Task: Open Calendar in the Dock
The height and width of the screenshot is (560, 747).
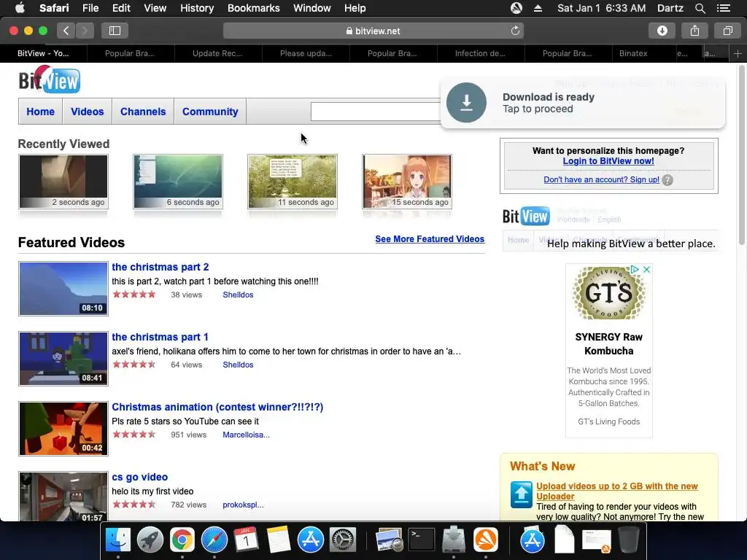Action: (x=247, y=540)
